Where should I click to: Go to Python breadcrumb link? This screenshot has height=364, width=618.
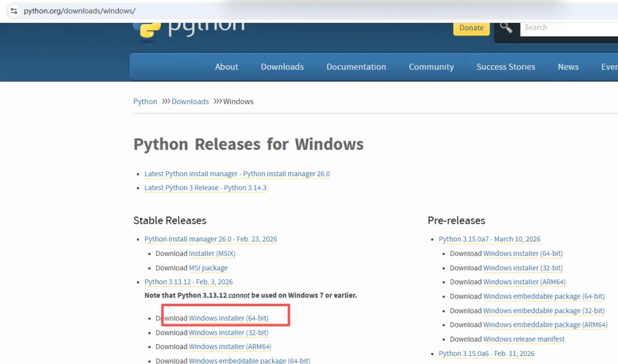coord(145,101)
